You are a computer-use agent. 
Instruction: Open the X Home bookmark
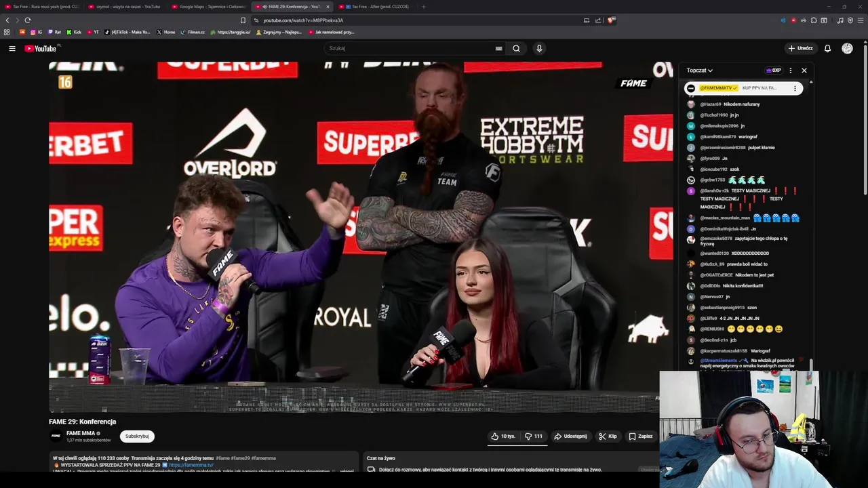(x=165, y=32)
